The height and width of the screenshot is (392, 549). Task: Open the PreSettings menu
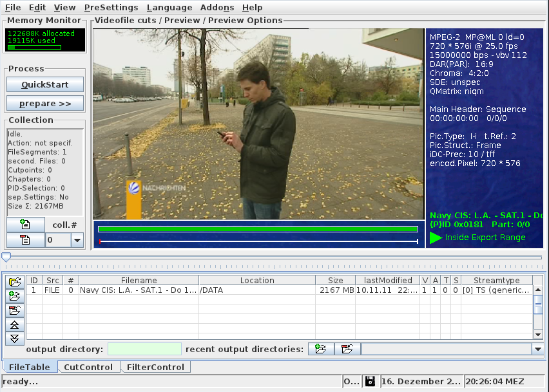click(111, 7)
